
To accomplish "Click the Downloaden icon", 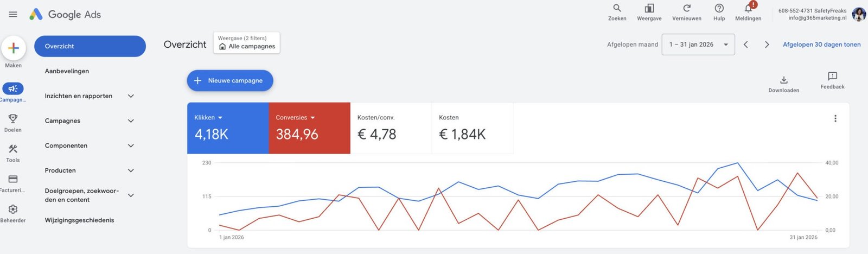I will tap(783, 80).
